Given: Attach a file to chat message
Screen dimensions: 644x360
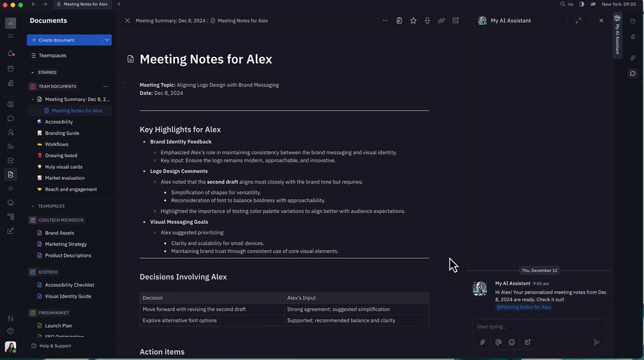Looking at the screenshot, I should [482, 342].
